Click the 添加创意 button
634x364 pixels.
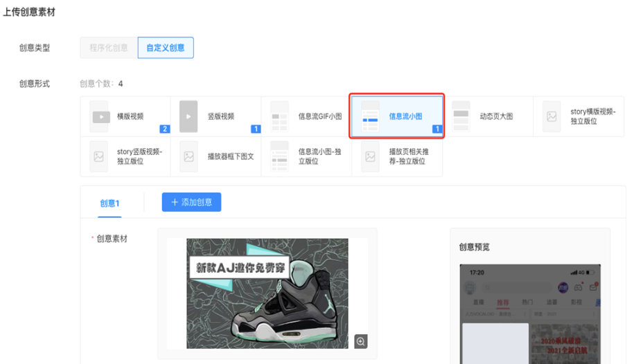191,202
